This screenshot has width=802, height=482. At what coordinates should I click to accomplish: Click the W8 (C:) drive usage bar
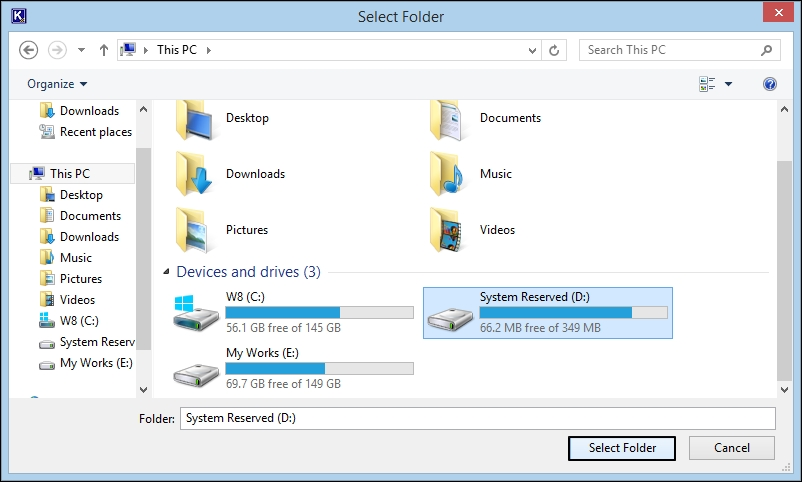320,312
